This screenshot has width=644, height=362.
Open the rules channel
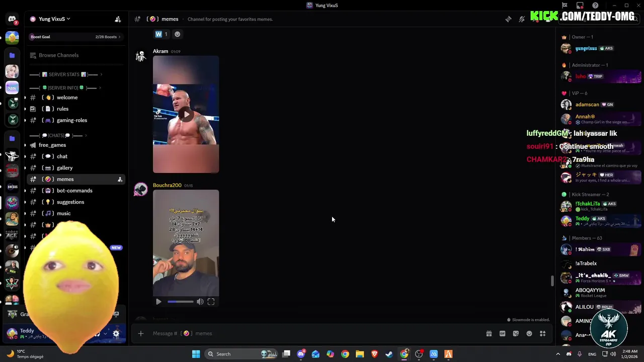pos(75,109)
